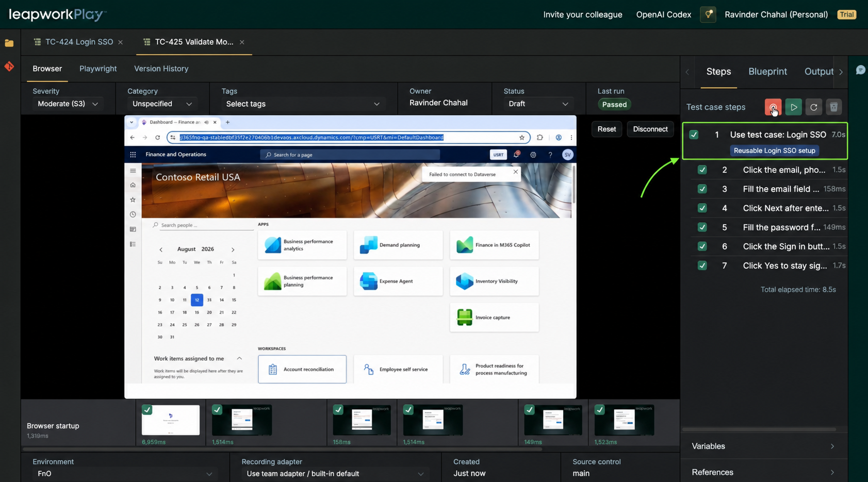Open the Output tab
868x482 pixels.
(x=819, y=72)
